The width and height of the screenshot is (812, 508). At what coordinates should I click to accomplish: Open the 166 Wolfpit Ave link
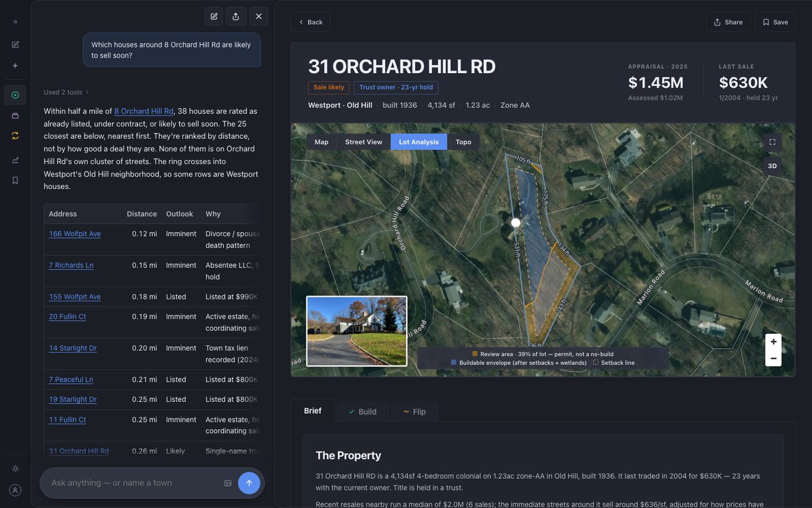[x=75, y=233]
